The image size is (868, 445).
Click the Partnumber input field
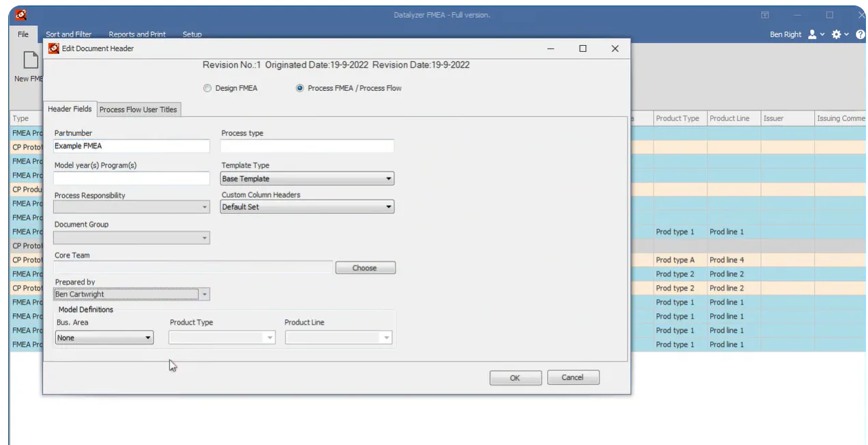(x=132, y=146)
